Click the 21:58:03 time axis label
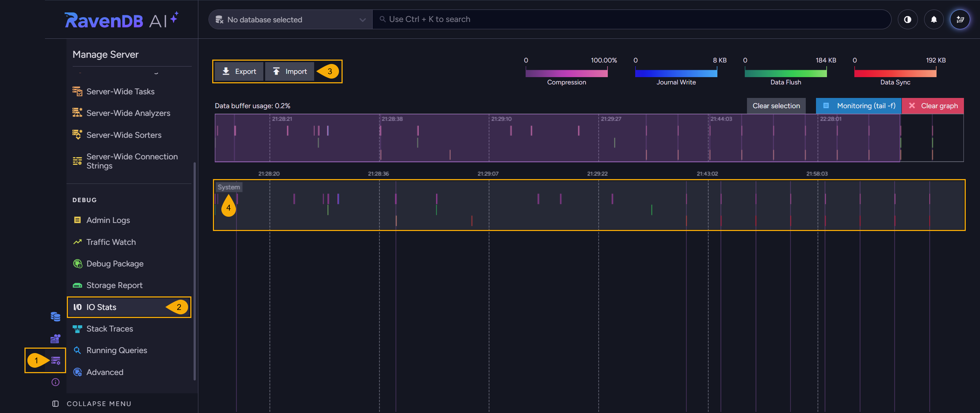Viewport: 980px width, 413px height. pyautogui.click(x=817, y=174)
